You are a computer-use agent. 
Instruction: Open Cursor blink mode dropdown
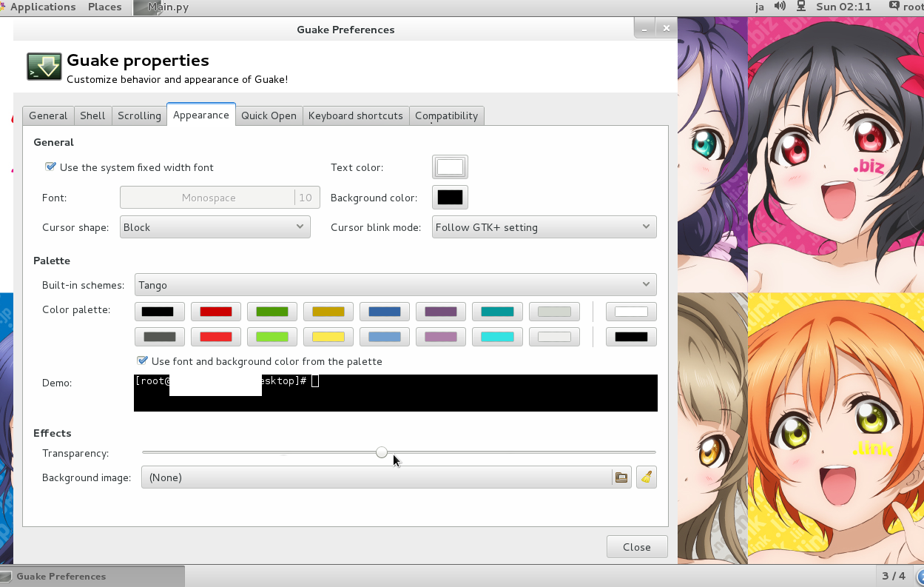tap(544, 227)
